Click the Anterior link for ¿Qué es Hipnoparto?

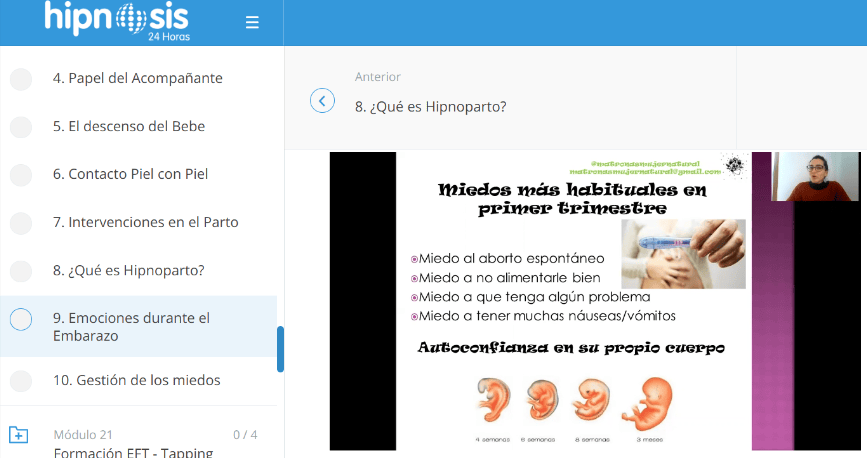(x=430, y=106)
